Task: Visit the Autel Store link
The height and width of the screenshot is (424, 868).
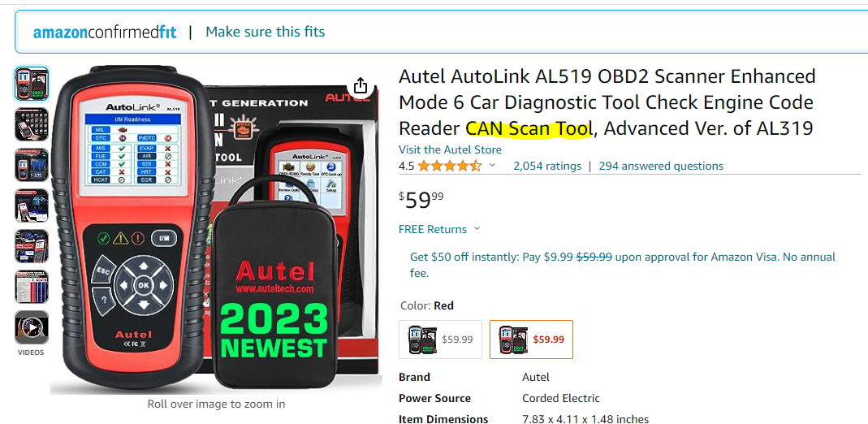Action: [450, 149]
